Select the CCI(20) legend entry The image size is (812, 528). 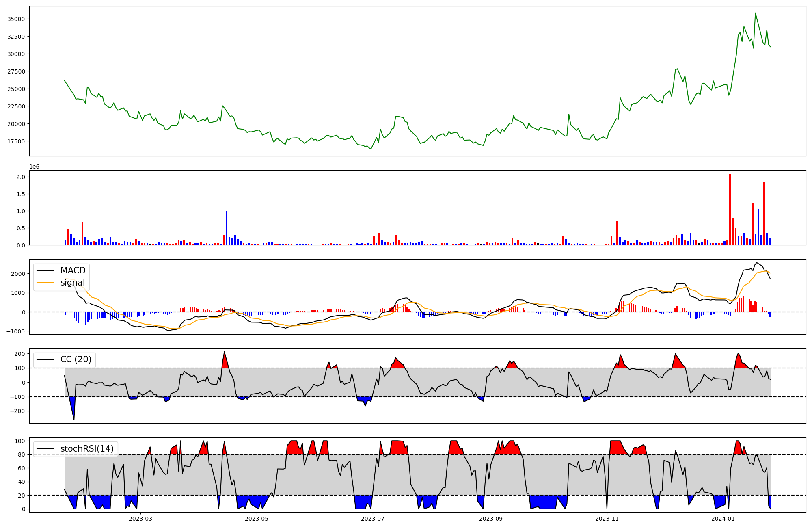click(x=76, y=359)
